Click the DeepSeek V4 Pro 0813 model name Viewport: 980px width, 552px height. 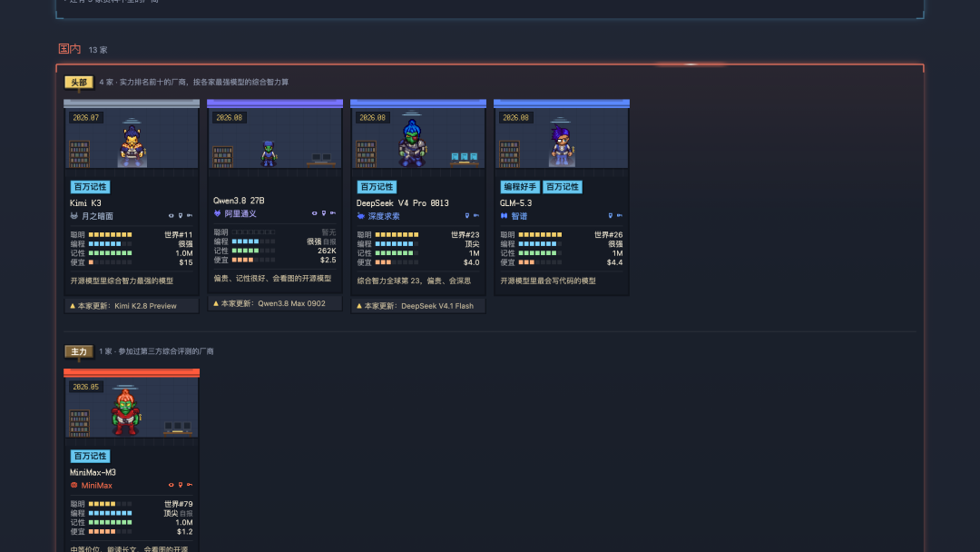[403, 203]
